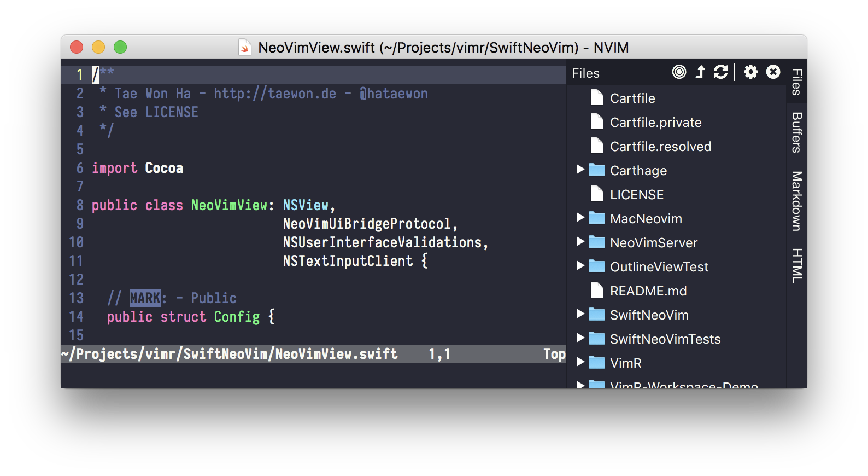Expand the Carthage folder
The width and height of the screenshot is (868, 476).
click(x=580, y=170)
